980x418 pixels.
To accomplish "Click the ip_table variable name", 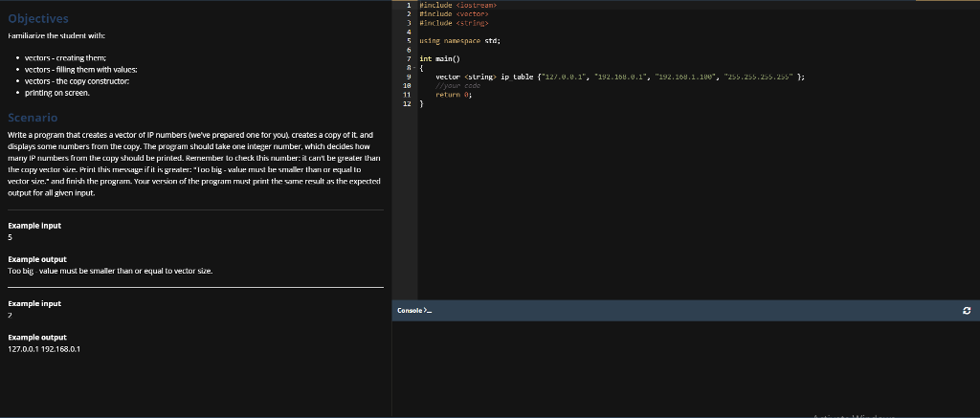I will [x=519, y=75].
